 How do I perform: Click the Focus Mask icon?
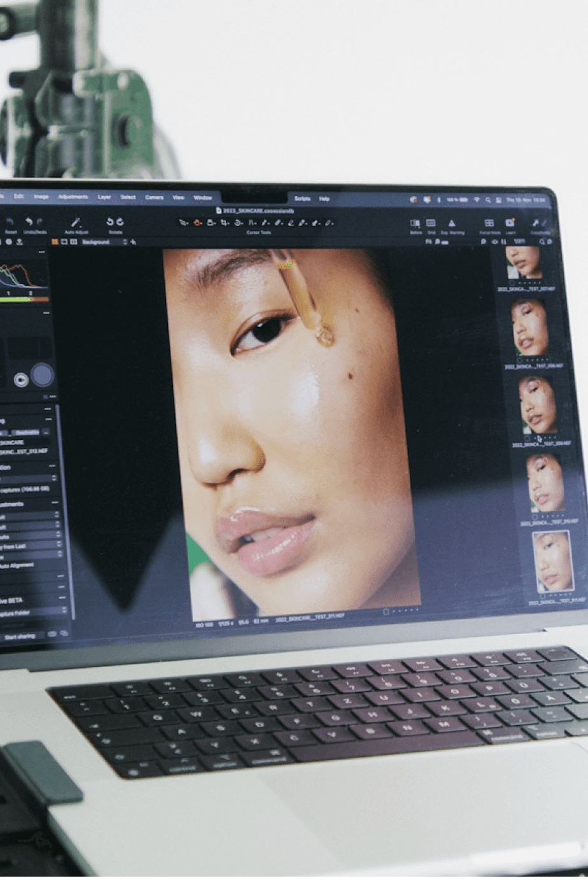(489, 223)
